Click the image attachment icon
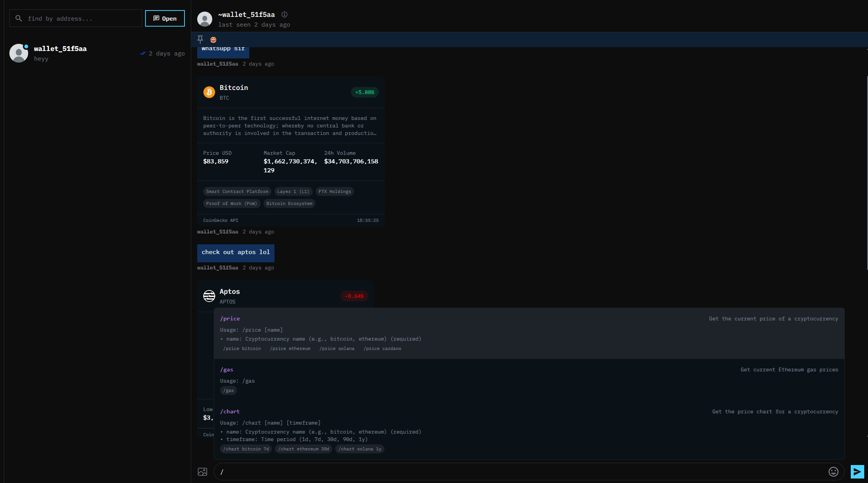The width and height of the screenshot is (868, 483). (202, 472)
